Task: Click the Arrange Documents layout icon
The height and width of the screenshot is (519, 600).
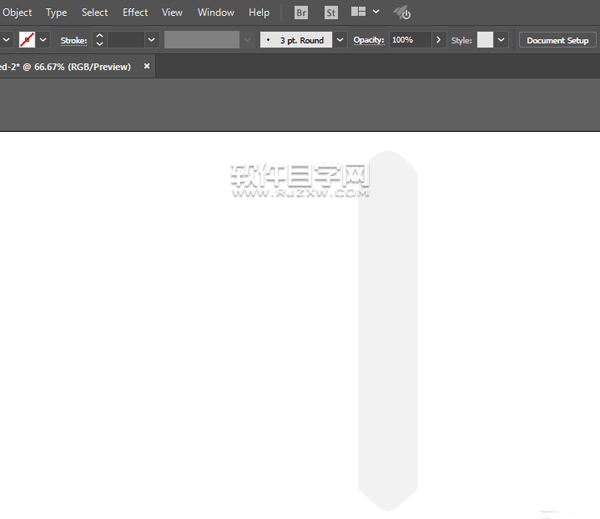Action: (x=358, y=13)
